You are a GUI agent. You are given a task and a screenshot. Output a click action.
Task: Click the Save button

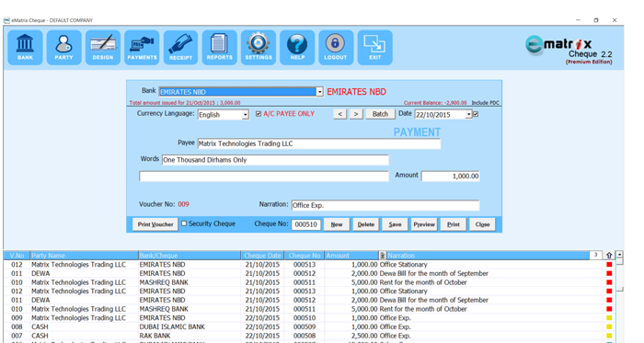pos(395,224)
